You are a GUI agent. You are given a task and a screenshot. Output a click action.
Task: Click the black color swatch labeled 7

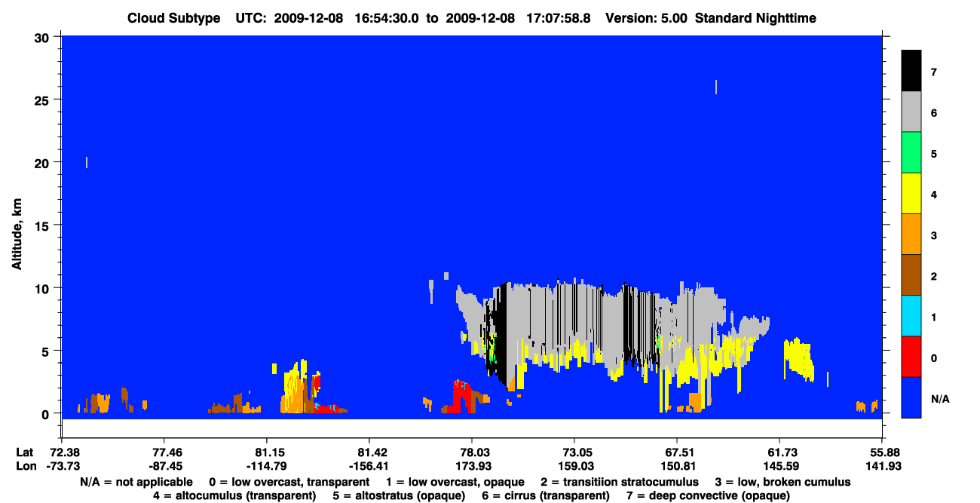[911, 71]
